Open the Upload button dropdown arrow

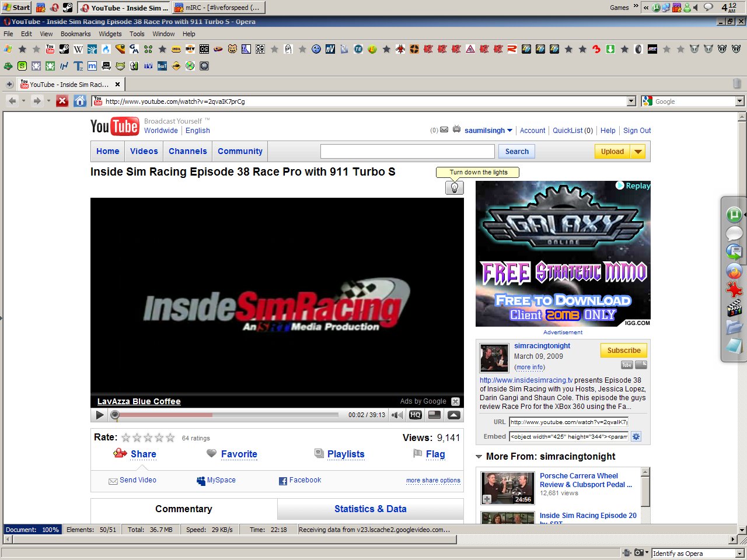(x=638, y=152)
